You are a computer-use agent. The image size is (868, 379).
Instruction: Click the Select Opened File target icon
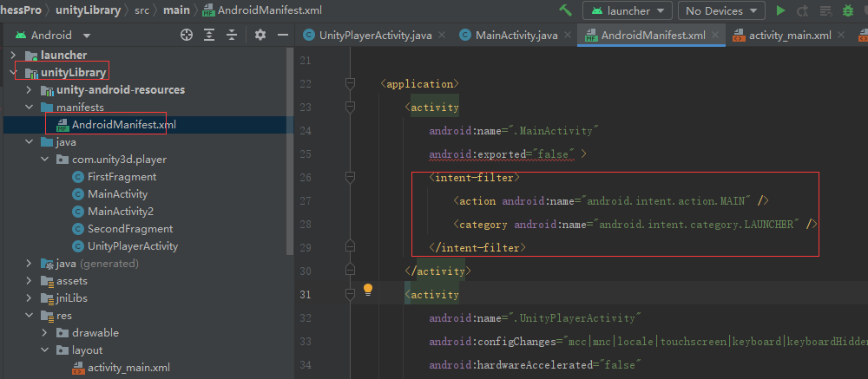(x=187, y=36)
